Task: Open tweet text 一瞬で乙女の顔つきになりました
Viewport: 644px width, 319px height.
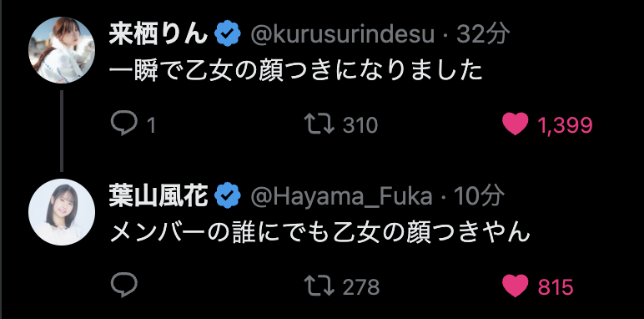Action: (x=295, y=71)
